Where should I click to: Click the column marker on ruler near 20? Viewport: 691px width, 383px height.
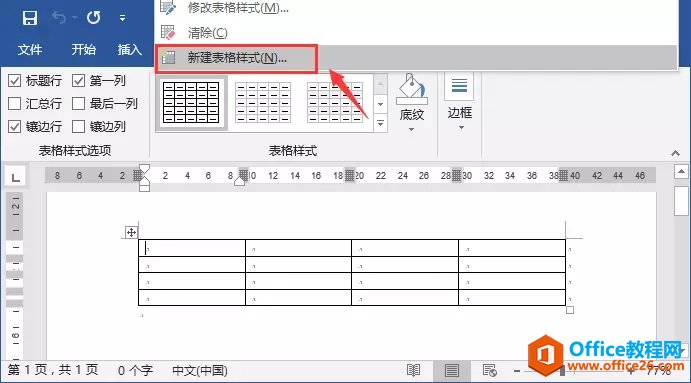point(349,175)
